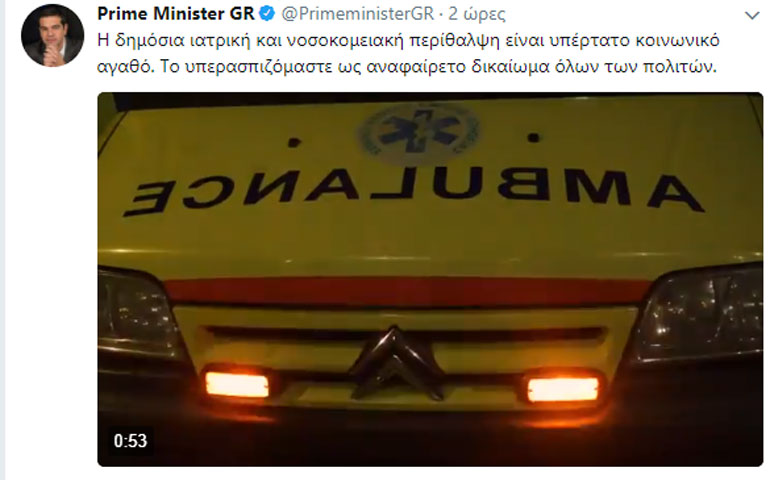Open the Prime Minister GR profile avatar
Image resolution: width=770 pixels, height=480 pixels.
(52, 35)
